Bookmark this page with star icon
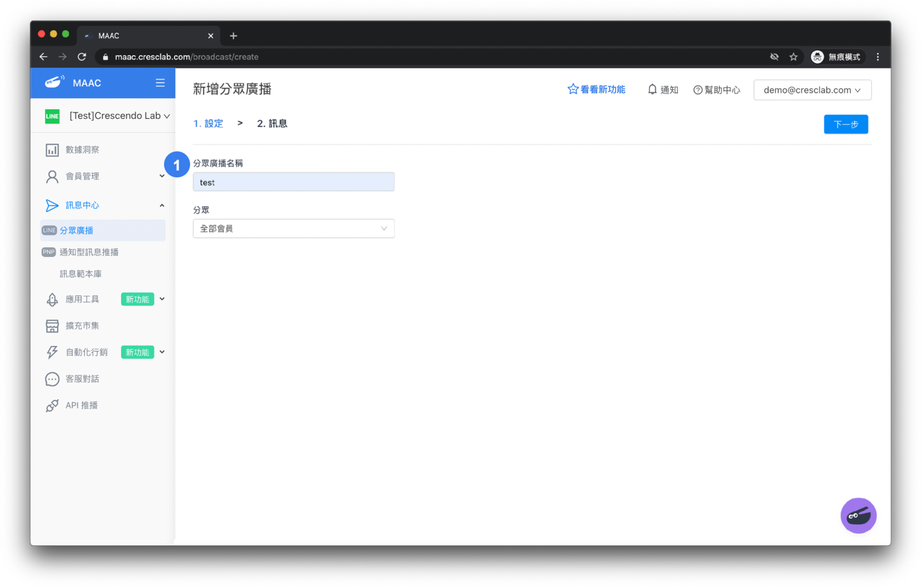 793,57
